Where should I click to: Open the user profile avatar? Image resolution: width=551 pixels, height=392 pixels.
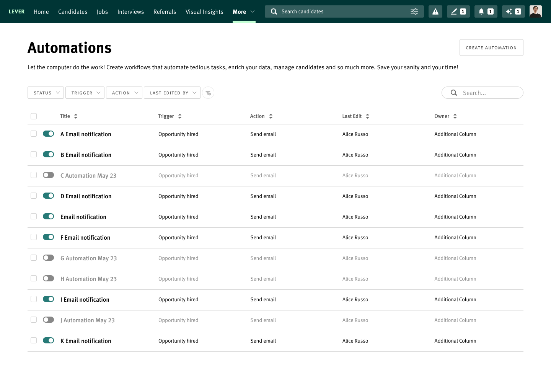click(x=536, y=11)
